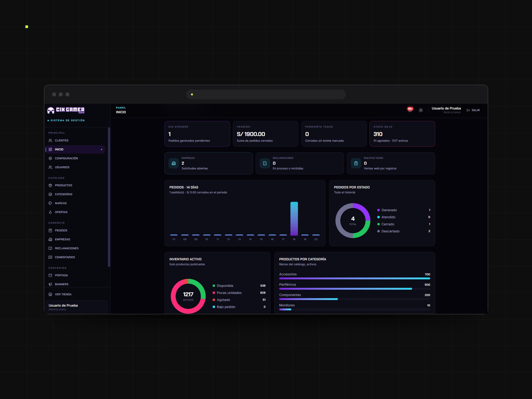The height and width of the screenshot is (399, 532).
Task: Click the Banners megaphone icon
Action: click(x=50, y=284)
